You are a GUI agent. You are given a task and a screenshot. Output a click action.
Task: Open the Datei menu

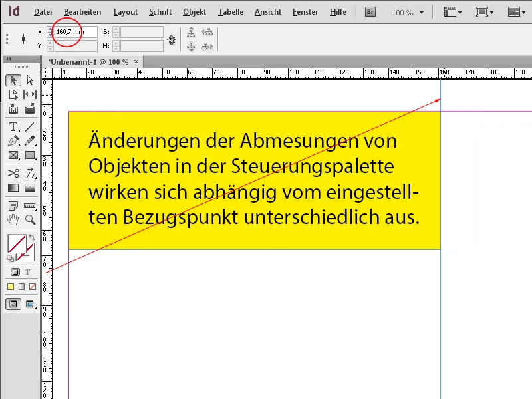click(x=43, y=12)
